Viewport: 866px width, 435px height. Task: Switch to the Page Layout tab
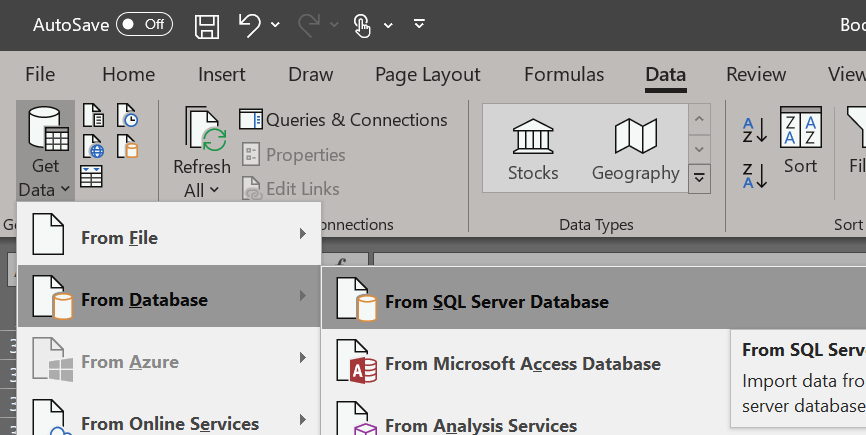tap(427, 75)
